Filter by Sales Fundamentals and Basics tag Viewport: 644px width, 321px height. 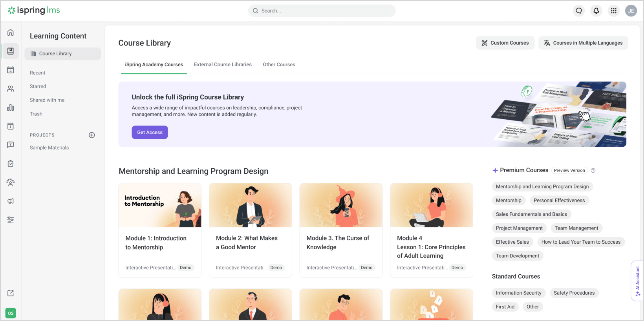coord(531,214)
